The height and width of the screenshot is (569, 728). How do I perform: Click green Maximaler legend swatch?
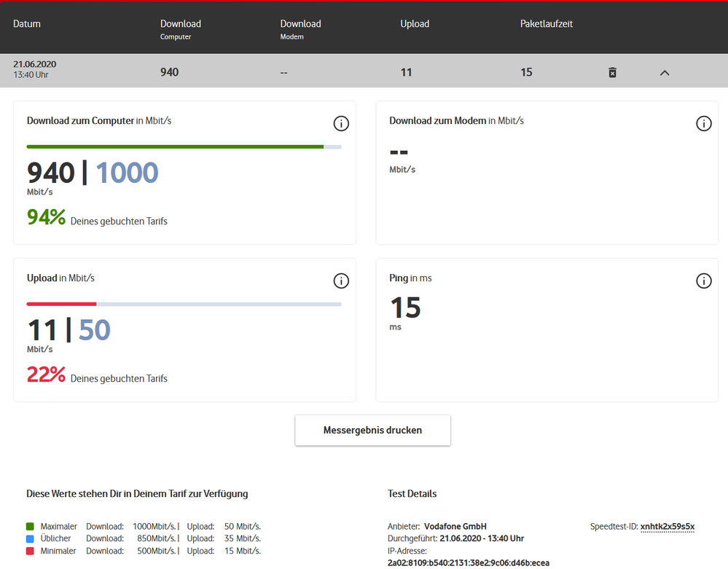[x=30, y=526]
